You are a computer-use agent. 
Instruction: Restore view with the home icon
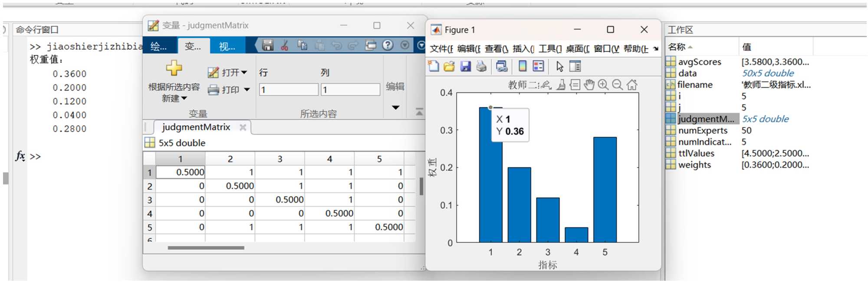(x=632, y=85)
